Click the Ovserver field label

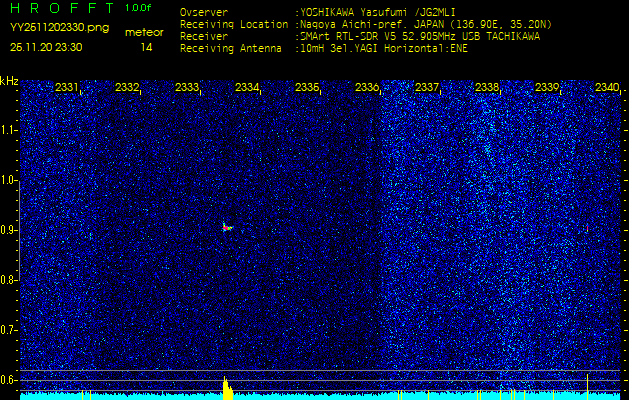[204, 12]
